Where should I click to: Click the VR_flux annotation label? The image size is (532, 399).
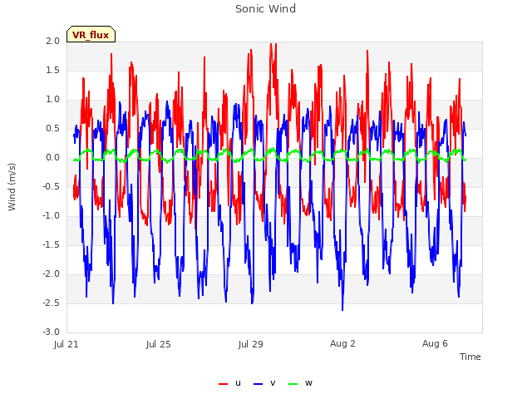(x=91, y=34)
